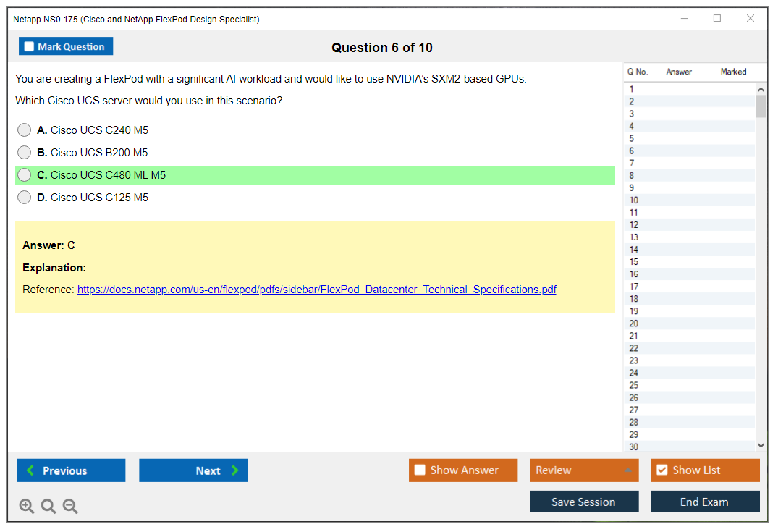Screen dimensions: 778x532
Task: Tick the Mark Question checkbox
Action: coord(30,47)
